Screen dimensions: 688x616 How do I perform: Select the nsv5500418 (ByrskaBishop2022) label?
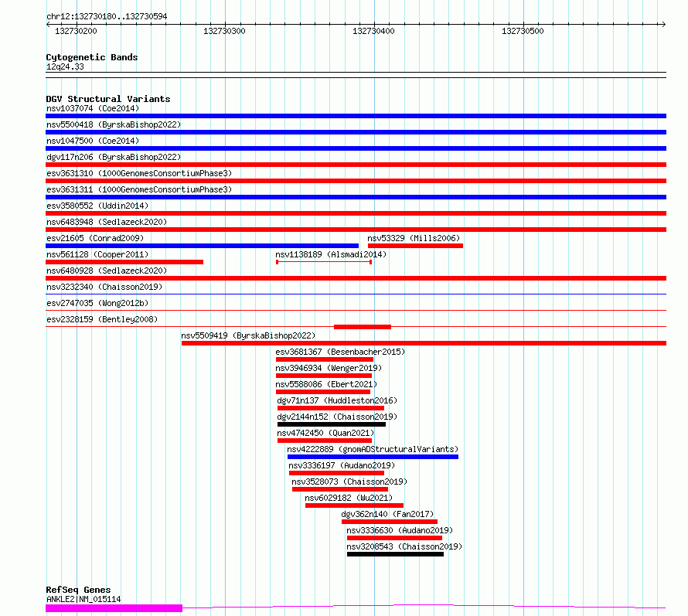coord(114,124)
